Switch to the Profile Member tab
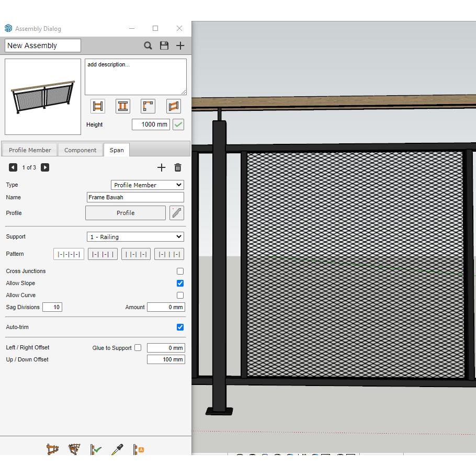 click(x=29, y=150)
